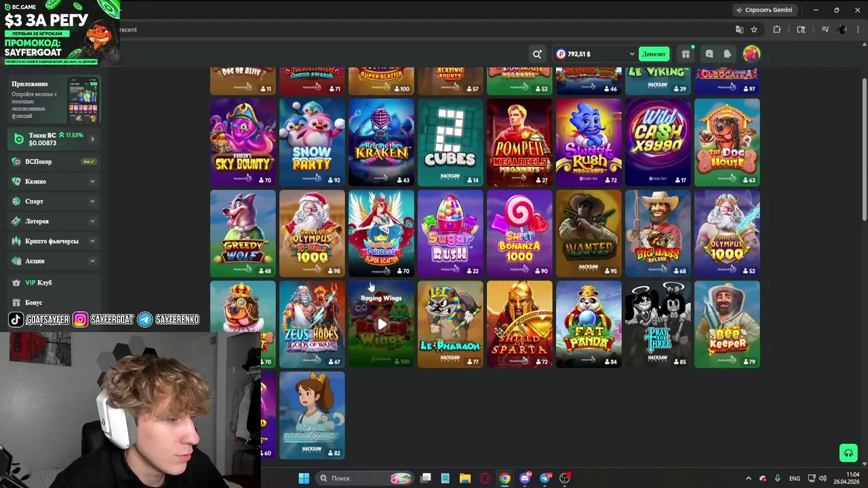
Task: Expand the Казино sidebar section
Action: pos(92,182)
